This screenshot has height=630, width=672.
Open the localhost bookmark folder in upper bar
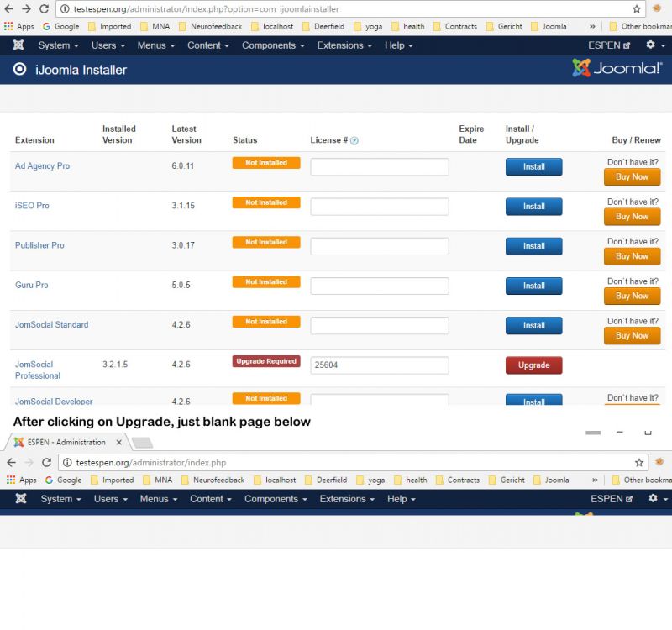272,26
